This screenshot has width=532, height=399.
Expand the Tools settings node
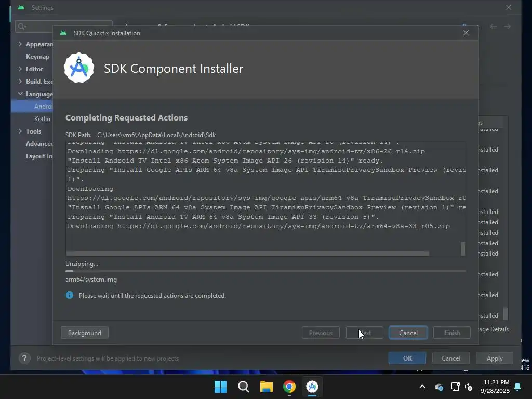20,131
